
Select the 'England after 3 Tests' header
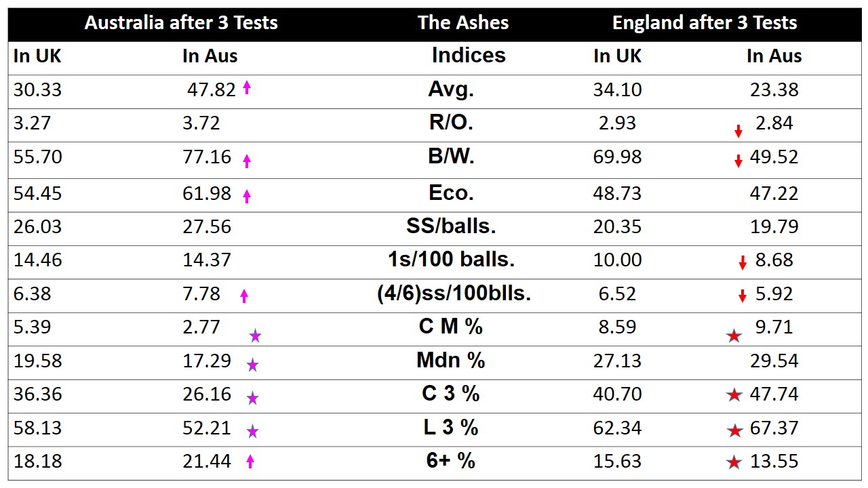click(x=705, y=23)
